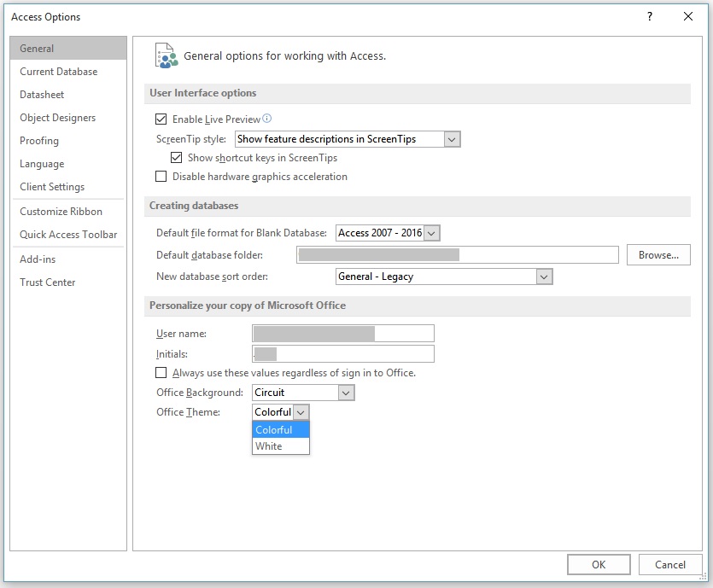Screen dimensions: 713x588
Task: Enable Disable hardware graphics acceleration
Action: click(x=161, y=177)
